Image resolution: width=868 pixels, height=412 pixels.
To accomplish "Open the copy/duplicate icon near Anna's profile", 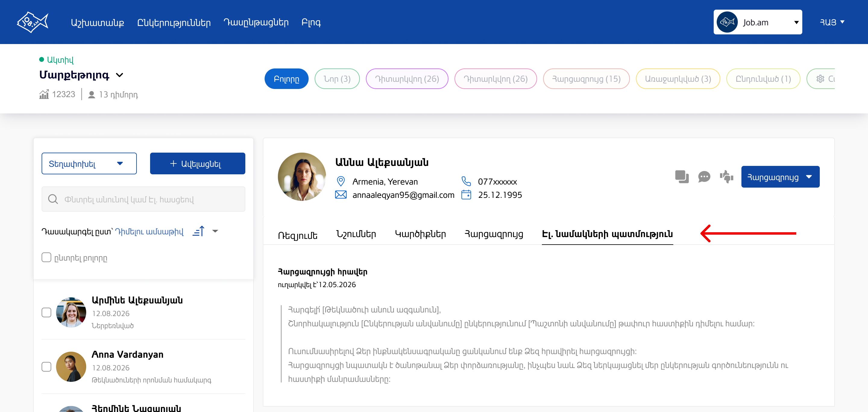I will 682,177.
